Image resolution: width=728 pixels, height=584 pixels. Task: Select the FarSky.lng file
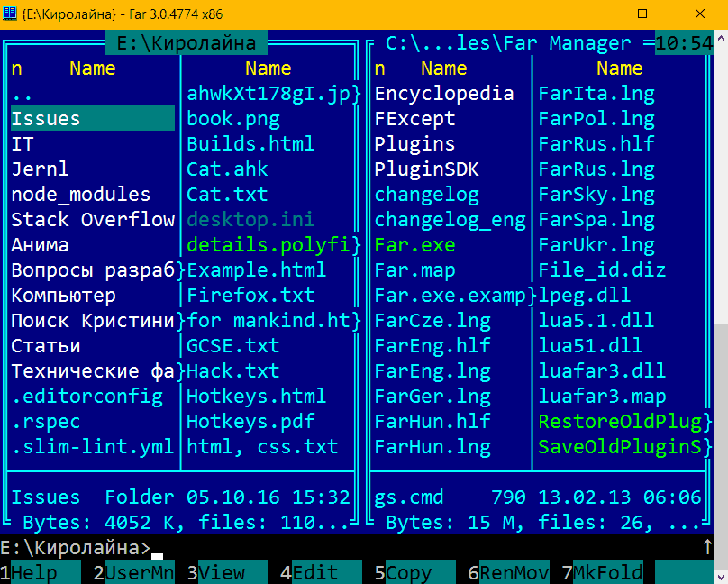[x=596, y=194]
